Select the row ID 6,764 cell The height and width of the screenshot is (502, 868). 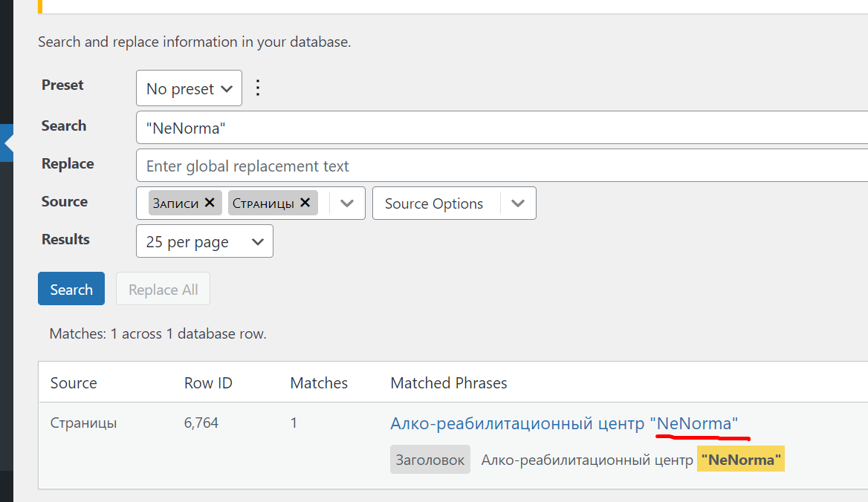coord(201,423)
